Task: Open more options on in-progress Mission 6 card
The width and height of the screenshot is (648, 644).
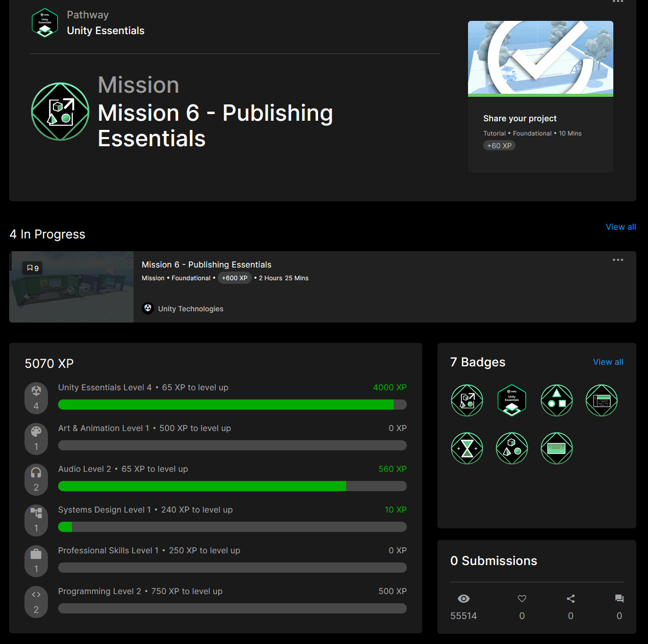Action: click(618, 260)
